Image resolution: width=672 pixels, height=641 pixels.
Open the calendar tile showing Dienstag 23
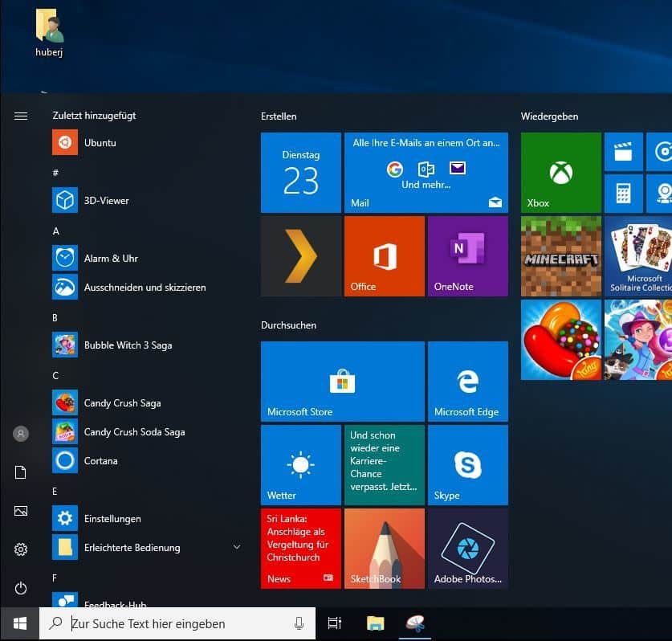point(301,173)
